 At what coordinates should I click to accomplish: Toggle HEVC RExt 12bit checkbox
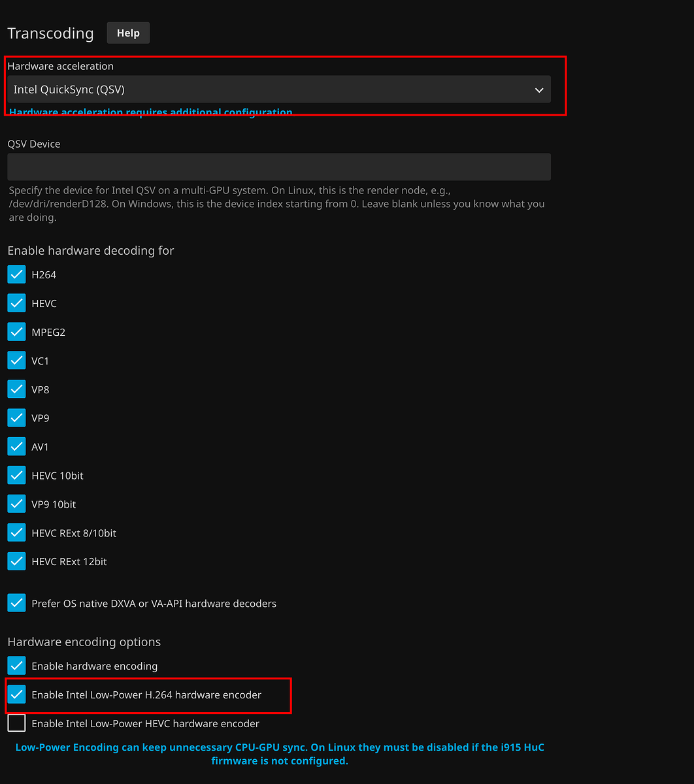[x=17, y=561]
